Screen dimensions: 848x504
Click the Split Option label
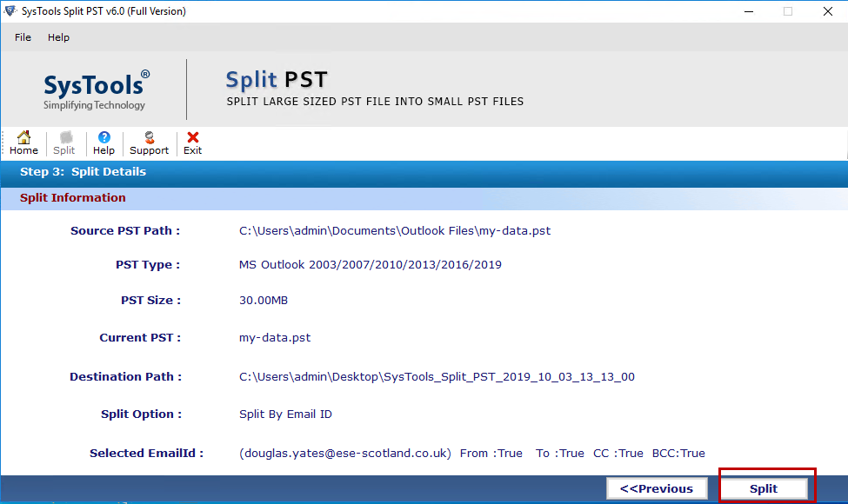coord(141,414)
